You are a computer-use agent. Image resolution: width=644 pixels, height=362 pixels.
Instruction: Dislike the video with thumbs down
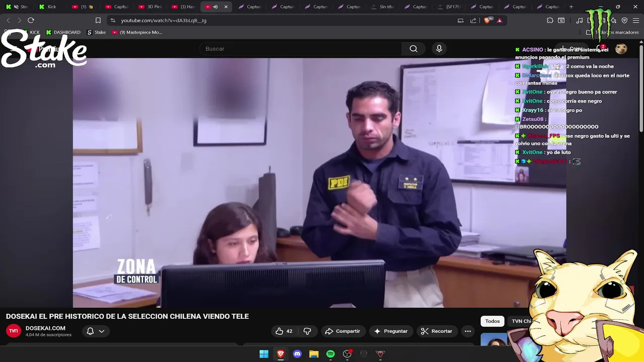[x=307, y=331]
